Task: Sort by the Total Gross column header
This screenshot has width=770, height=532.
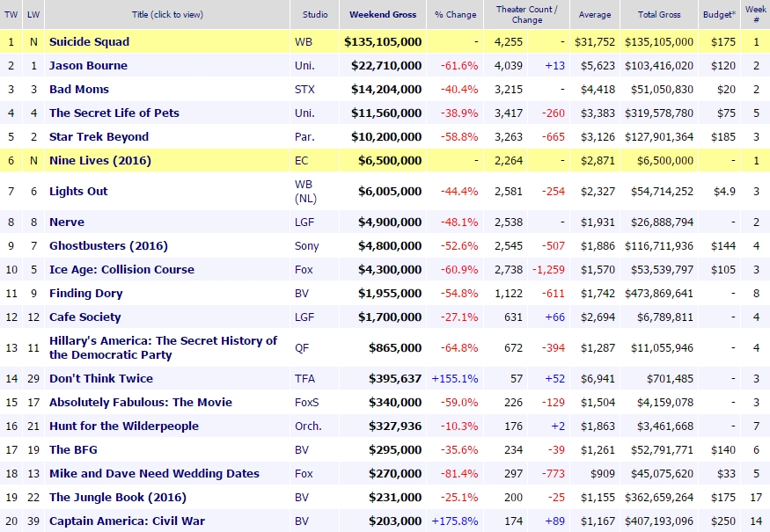Action: click(659, 14)
